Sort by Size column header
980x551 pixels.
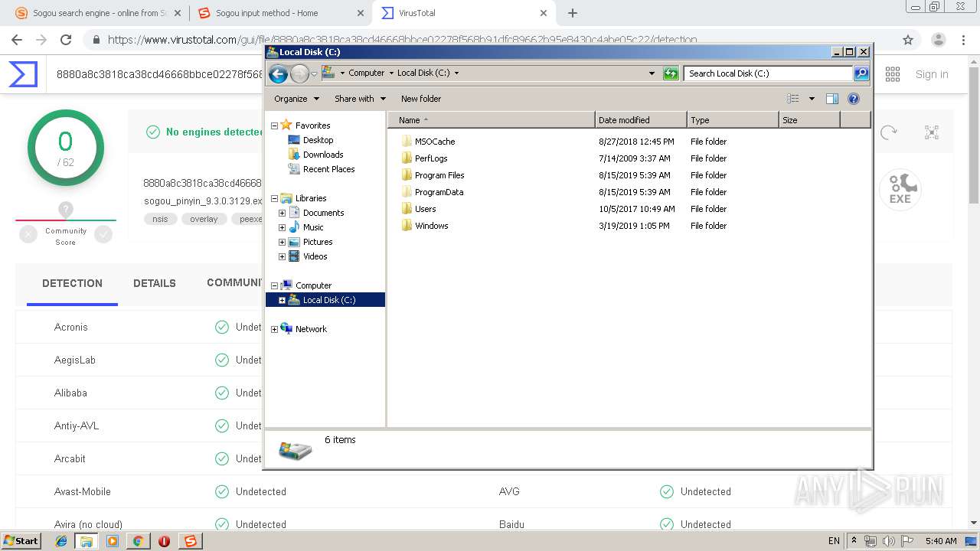click(x=809, y=120)
